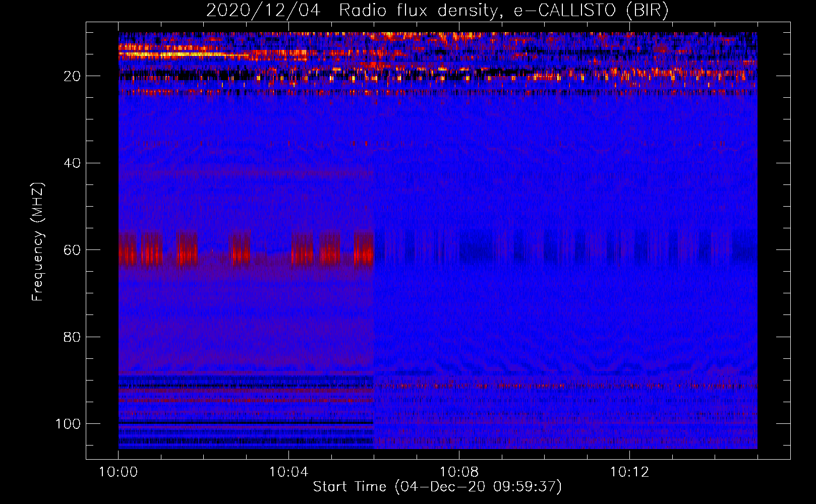
Task: Click the date "2020/12/04" in the title
Action: (263, 11)
